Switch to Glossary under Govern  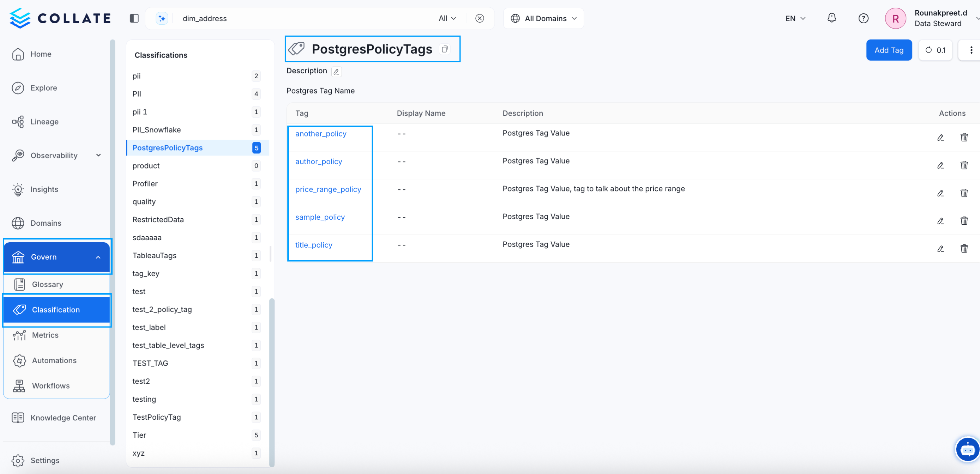pos(47,284)
